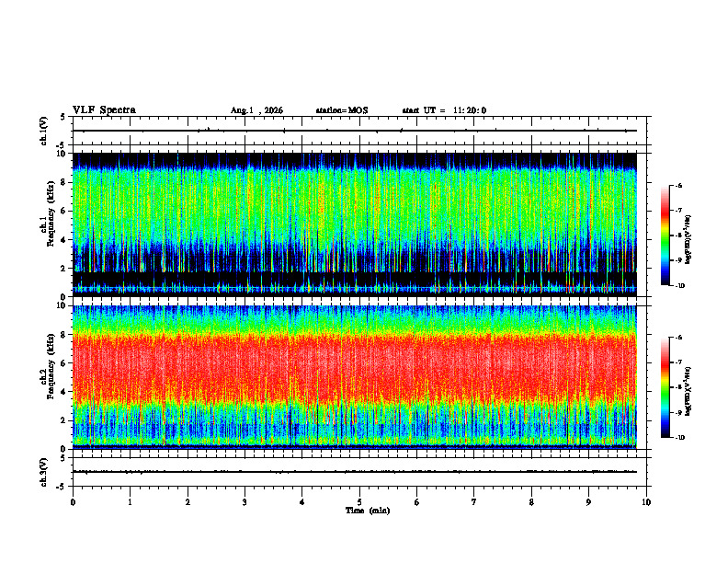The width and height of the screenshot is (728, 563).
Task: Click the "station=MOS" header label
Action: point(342,110)
